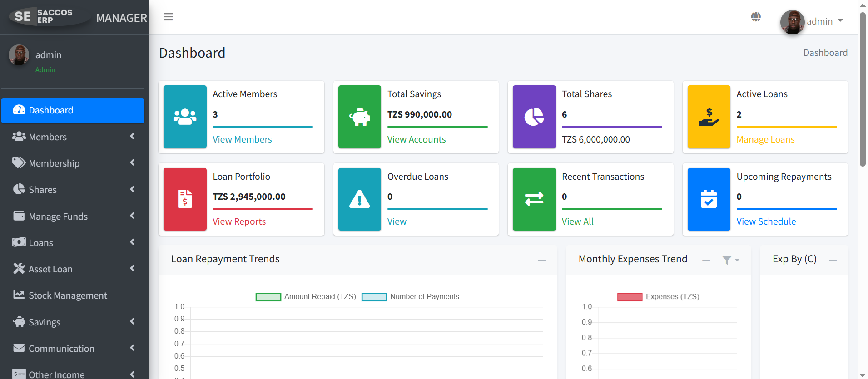The width and height of the screenshot is (868, 379).
Task: Click the page vertical scrollbar
Action: click(863, 91)
